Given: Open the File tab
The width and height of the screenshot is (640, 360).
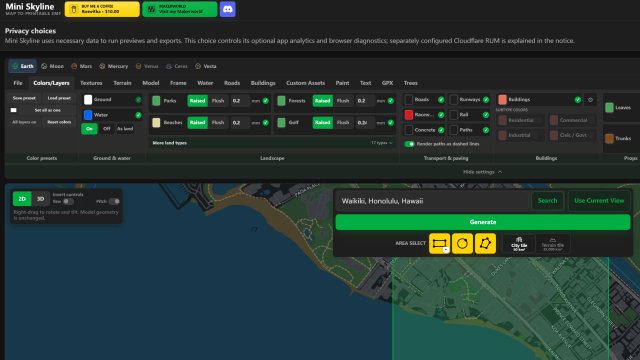Looking at the screenshot, I should pyautogui.click(x=18, y=83).
